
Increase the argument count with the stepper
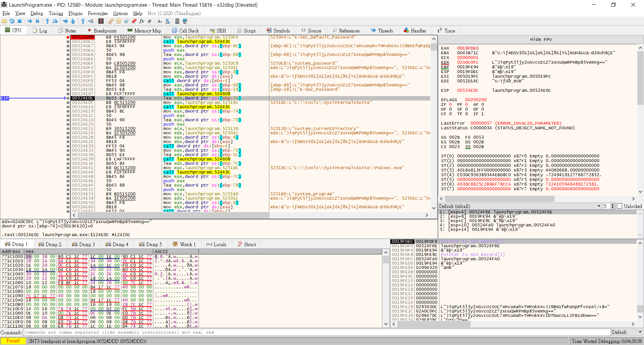pos(613,205)
